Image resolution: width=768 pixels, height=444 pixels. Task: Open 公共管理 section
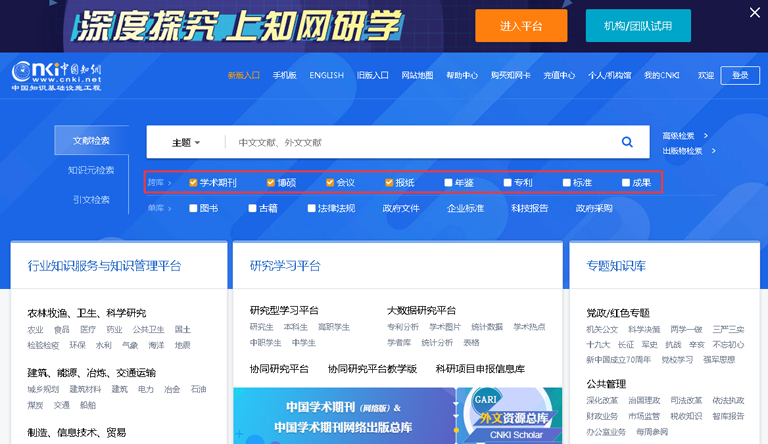606,384
